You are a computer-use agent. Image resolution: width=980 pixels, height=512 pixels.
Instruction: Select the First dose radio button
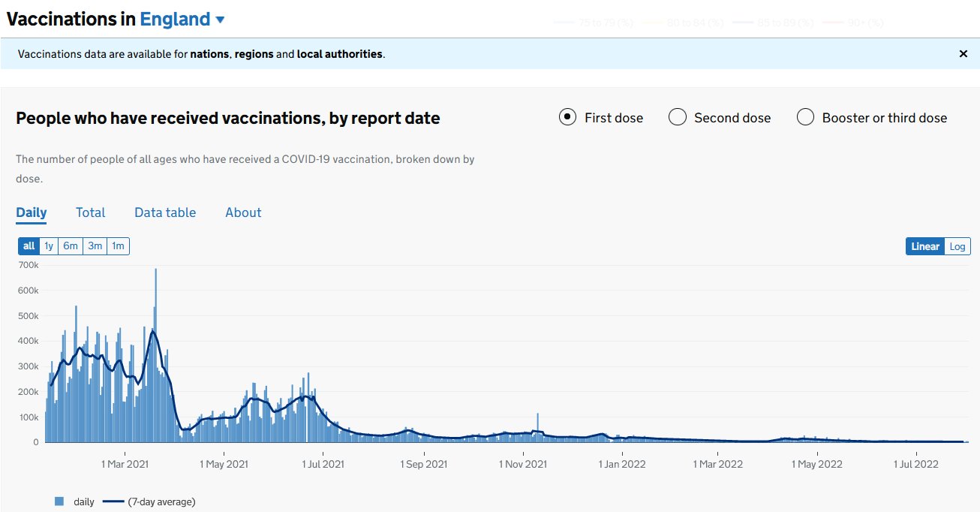click(568, 117)
